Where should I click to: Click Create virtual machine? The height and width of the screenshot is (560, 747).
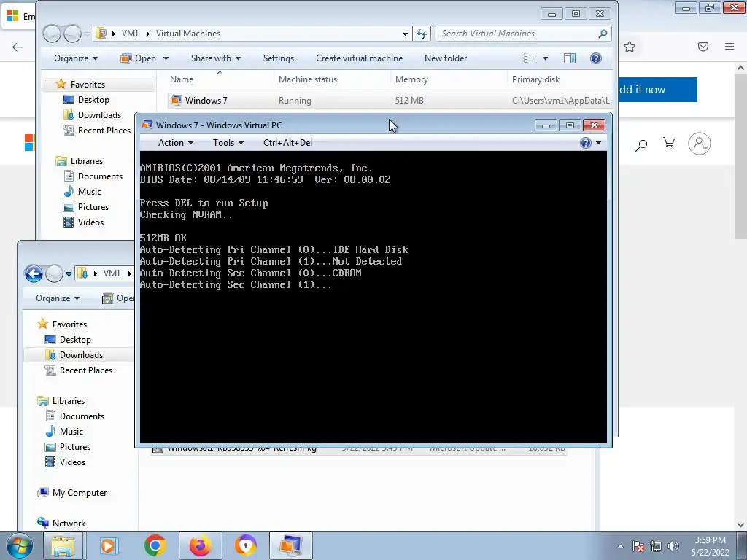[x=359, y=58]
